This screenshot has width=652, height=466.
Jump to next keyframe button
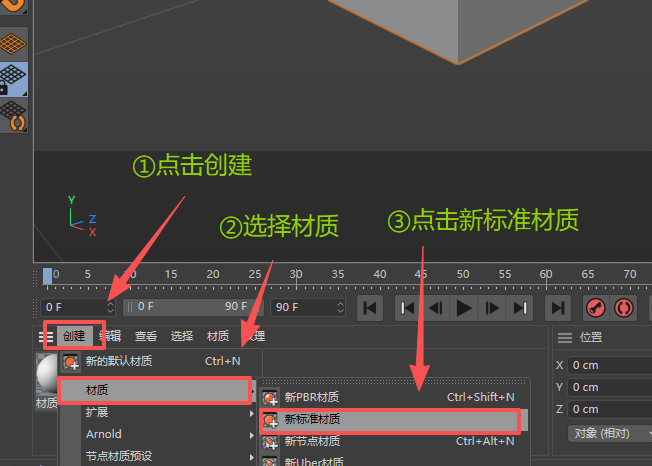519,308
